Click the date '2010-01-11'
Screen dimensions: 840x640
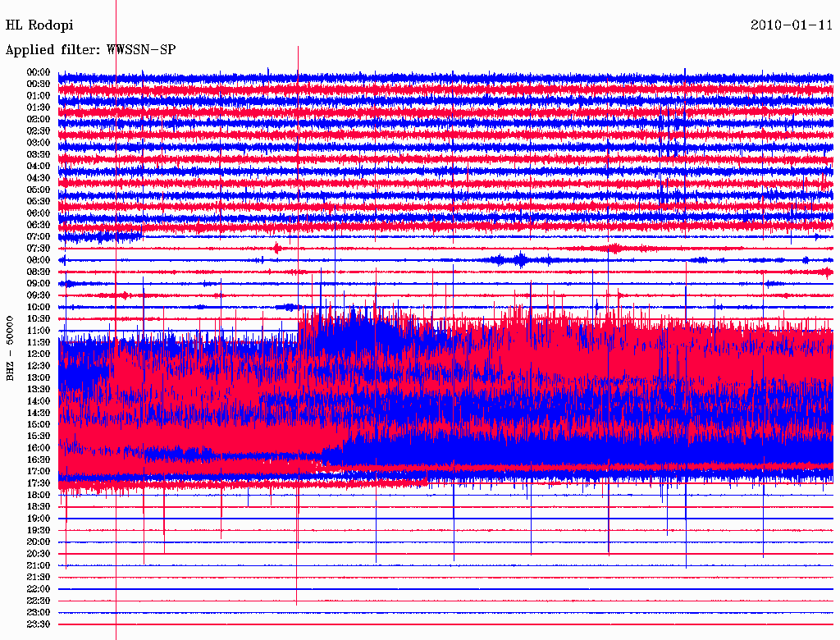(792, 25)
